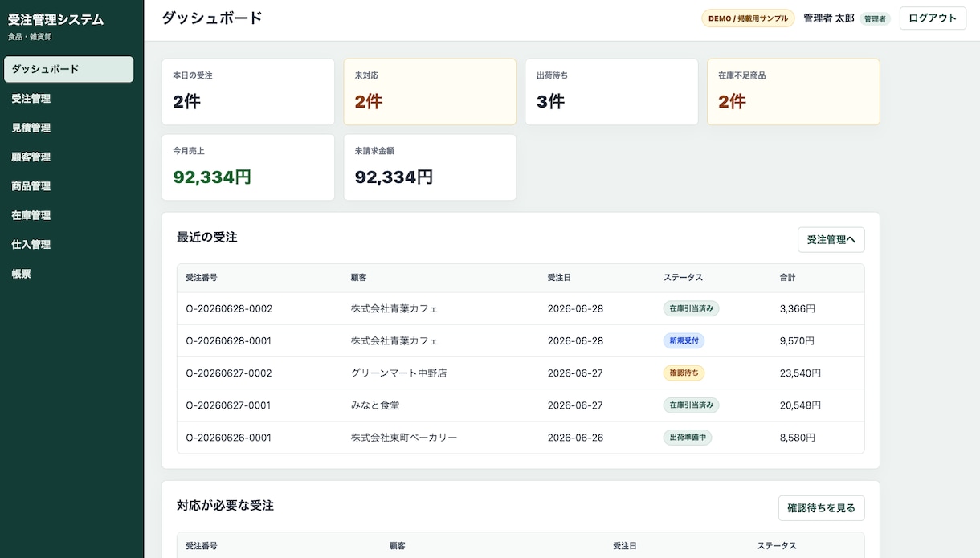Click 株式会社青葉カフェ in the O-20260628-0001 row

click(394, 340)
